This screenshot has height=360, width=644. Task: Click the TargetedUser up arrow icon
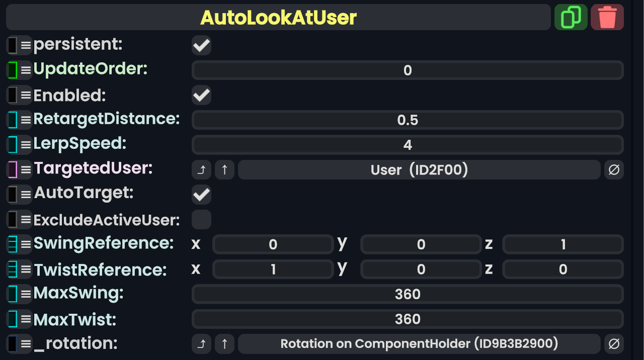(x=224, y=170)
